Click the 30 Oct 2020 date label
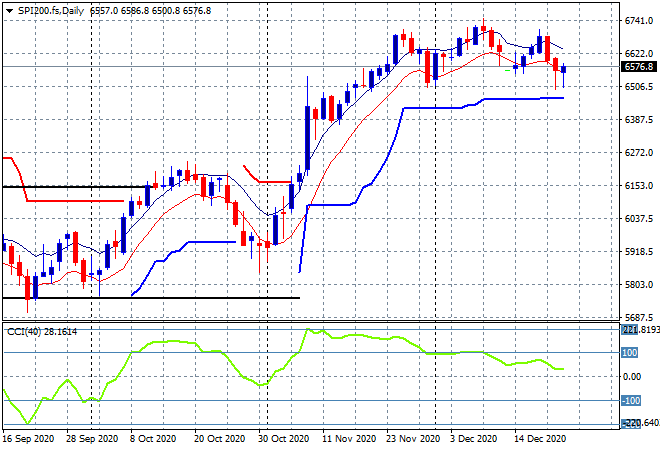 tap(283, 439)
